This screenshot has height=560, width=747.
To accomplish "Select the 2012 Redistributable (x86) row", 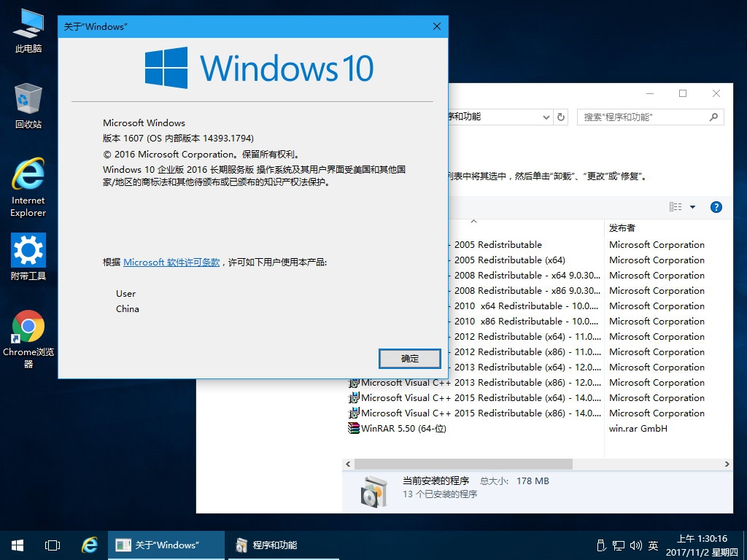I will (525, 352).
